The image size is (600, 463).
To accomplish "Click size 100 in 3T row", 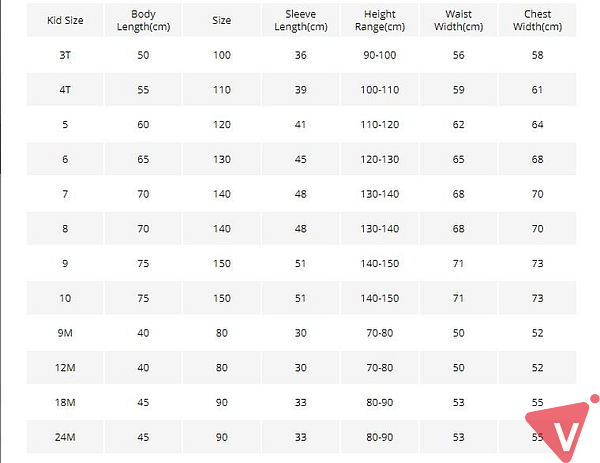I will point(222,55).
